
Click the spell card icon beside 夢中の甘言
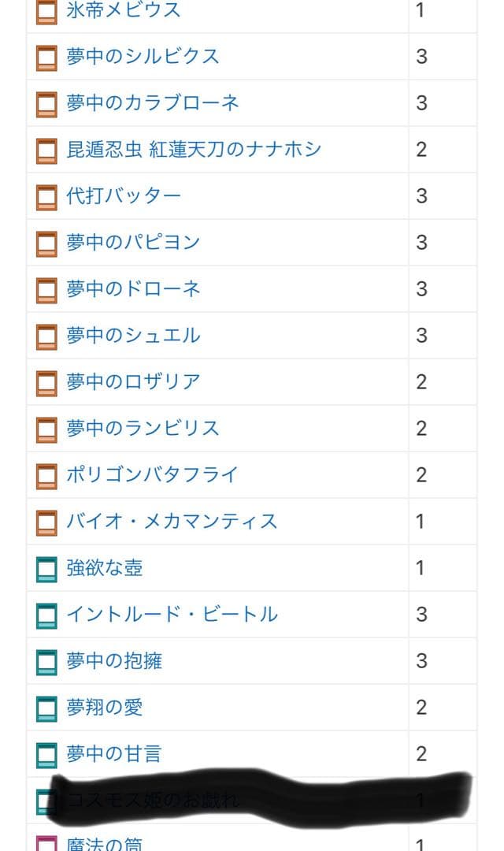click(46, 755)
